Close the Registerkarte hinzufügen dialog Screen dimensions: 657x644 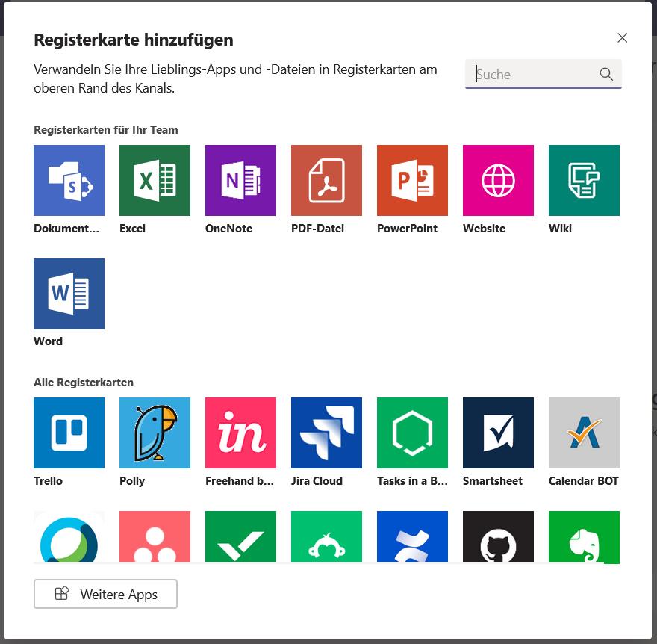[x=622, y=38]
